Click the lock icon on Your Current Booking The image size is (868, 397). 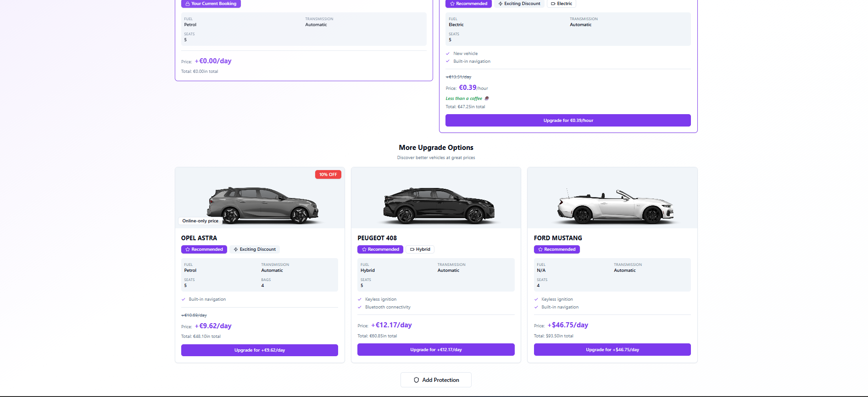(x=188, y=4)
